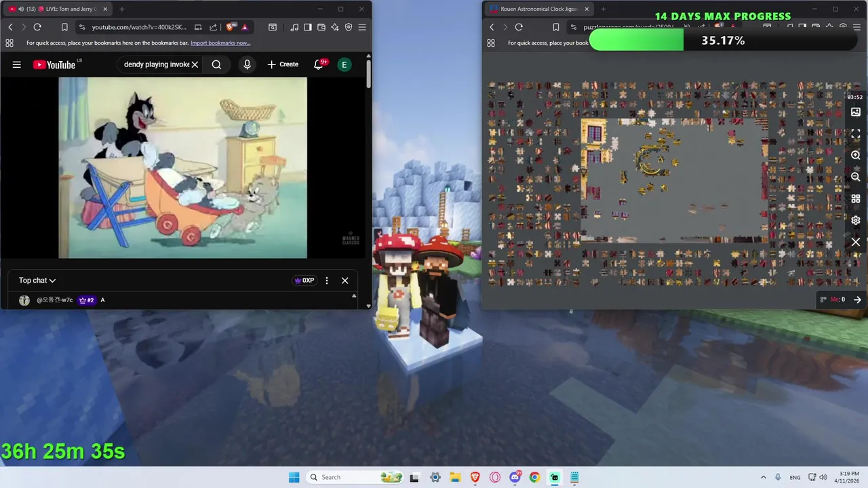Open Discord from the taskbar

click(515, 477)
